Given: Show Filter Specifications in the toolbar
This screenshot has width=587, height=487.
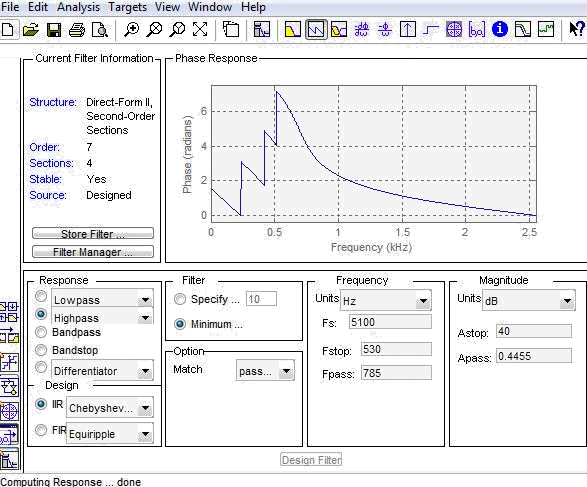Looking at the screenshot, I should pos(261,29).
